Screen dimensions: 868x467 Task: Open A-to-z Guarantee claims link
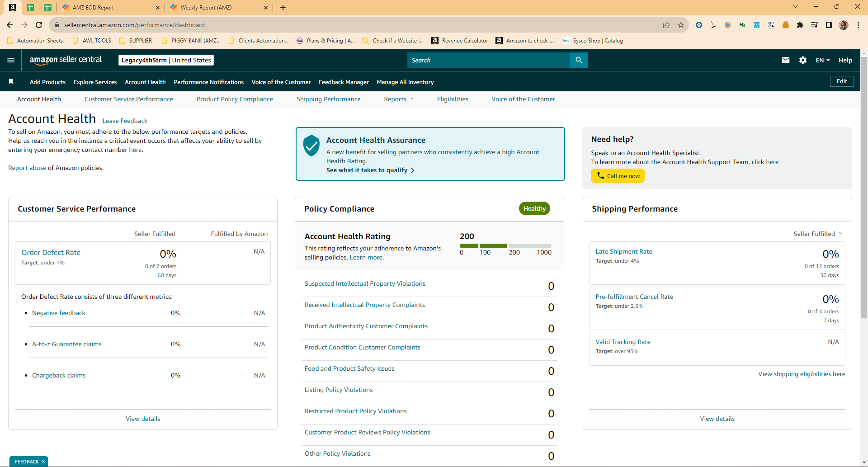pyautogui.click(x=67, y=344)
